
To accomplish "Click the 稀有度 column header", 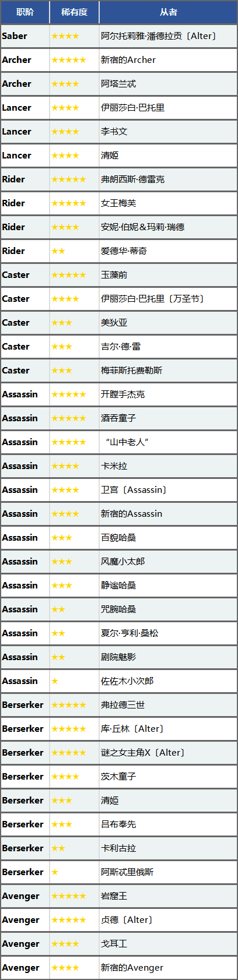I will [x=74, y=12].
